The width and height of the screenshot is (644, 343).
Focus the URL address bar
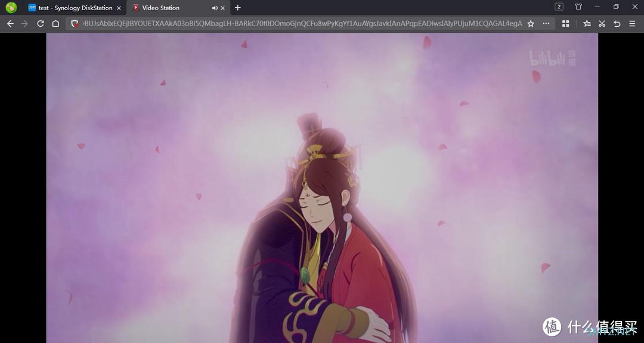302,24
